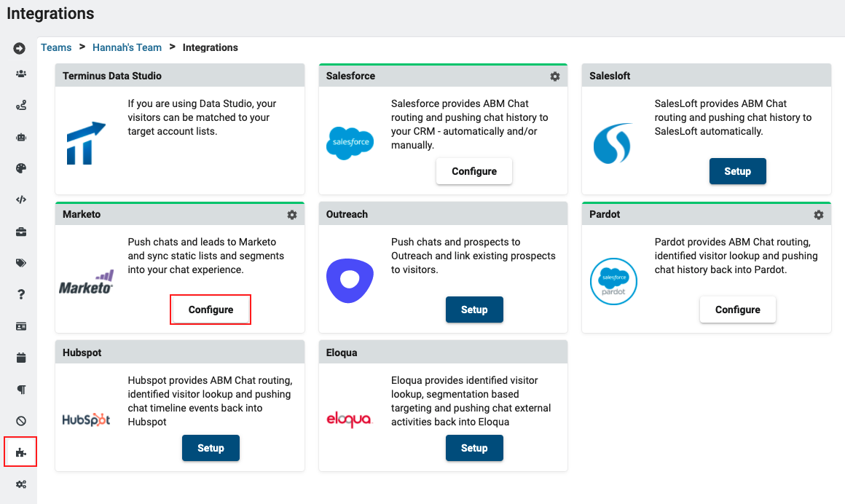Click the Marketo card title
This screenshot has width=845, height=504.
(82, 215)
